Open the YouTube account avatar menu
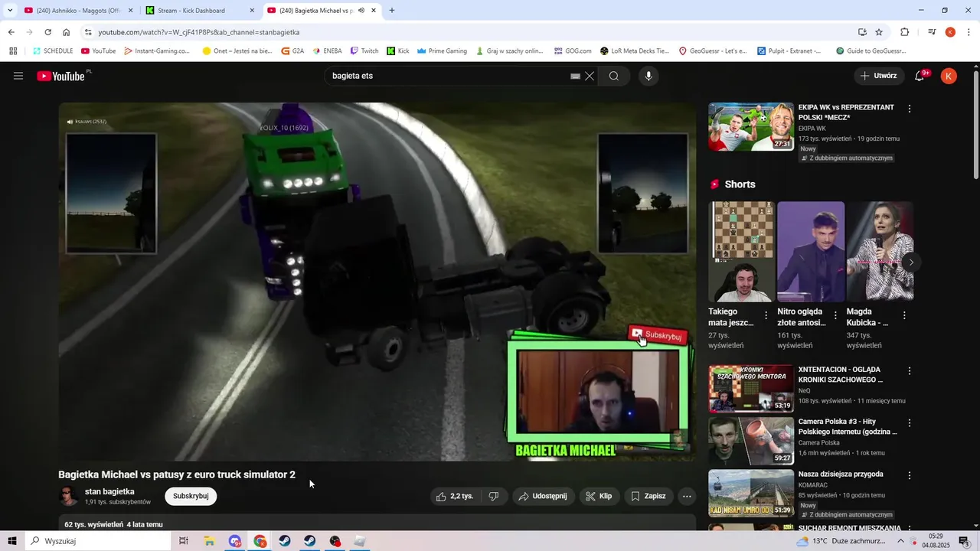980x551 pixels. 949,76
